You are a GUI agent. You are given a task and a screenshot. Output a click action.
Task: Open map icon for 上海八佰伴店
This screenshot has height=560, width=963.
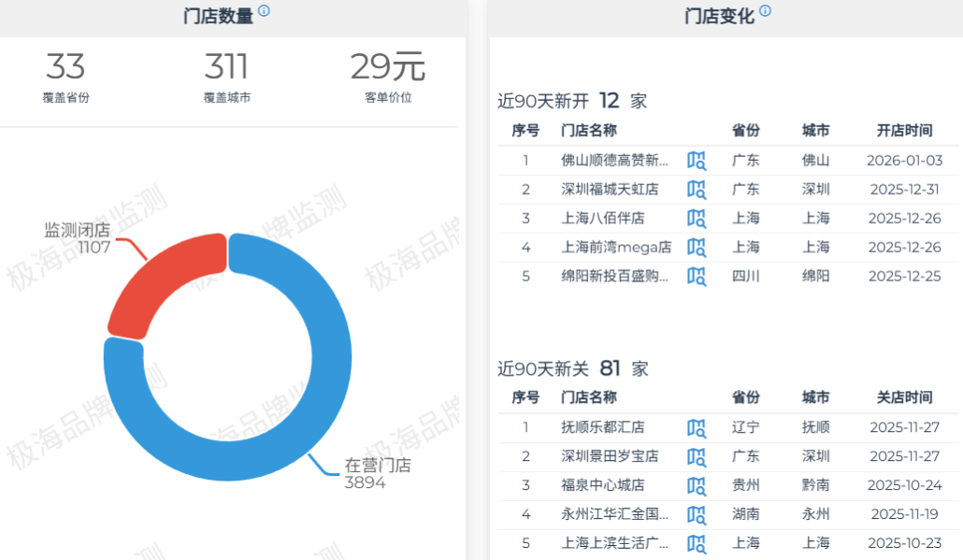tap(697, 218)
